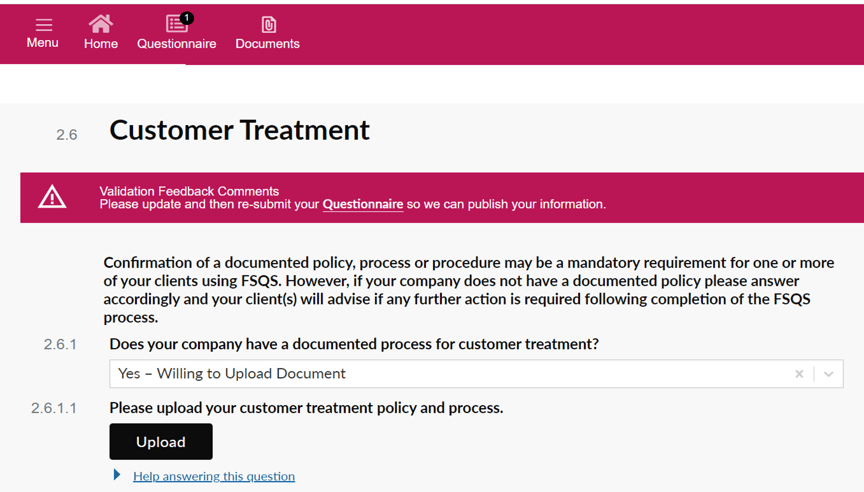Click the warning triangle icon in banner
This screenshot has height=492, width=864.
[x=52, y=197]
